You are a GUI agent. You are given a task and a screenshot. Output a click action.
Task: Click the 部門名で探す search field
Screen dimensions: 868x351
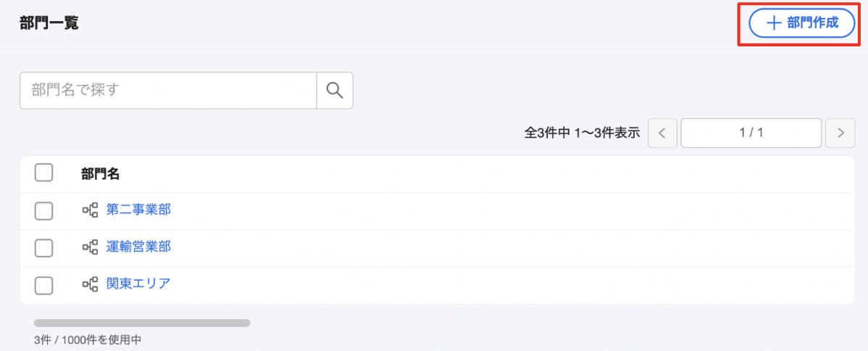tap(168, 91)
